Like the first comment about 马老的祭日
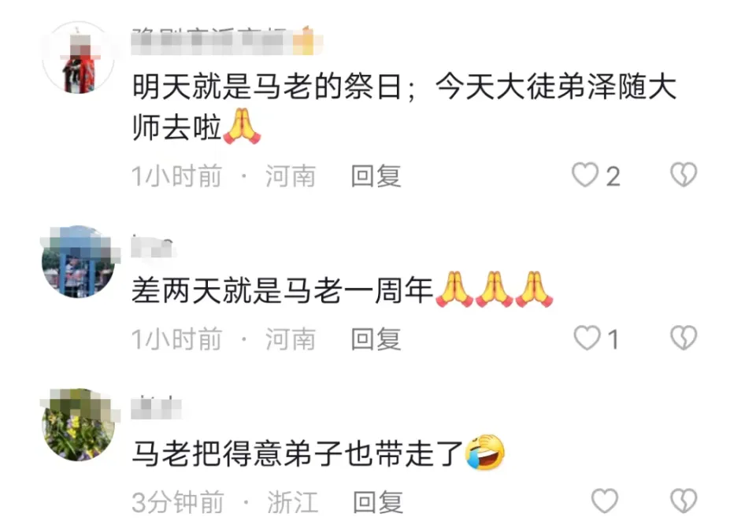 (585, 175)
